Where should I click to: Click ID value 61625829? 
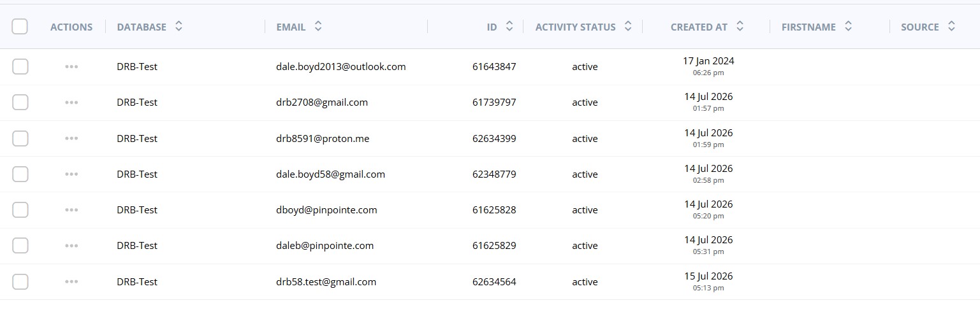[494, 246]
